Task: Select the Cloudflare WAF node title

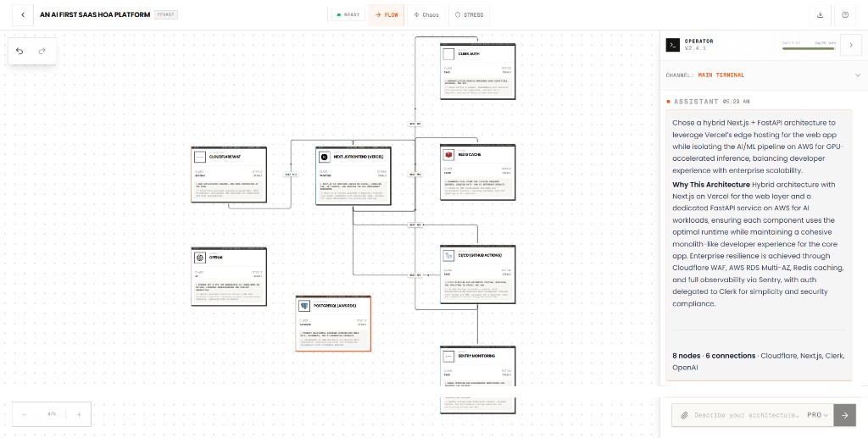Action: coord(225,157)
